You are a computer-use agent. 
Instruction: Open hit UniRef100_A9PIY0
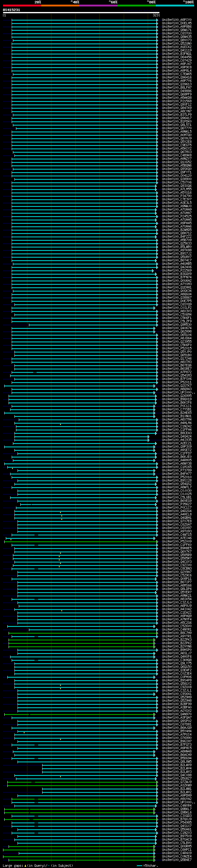(177, 20)
